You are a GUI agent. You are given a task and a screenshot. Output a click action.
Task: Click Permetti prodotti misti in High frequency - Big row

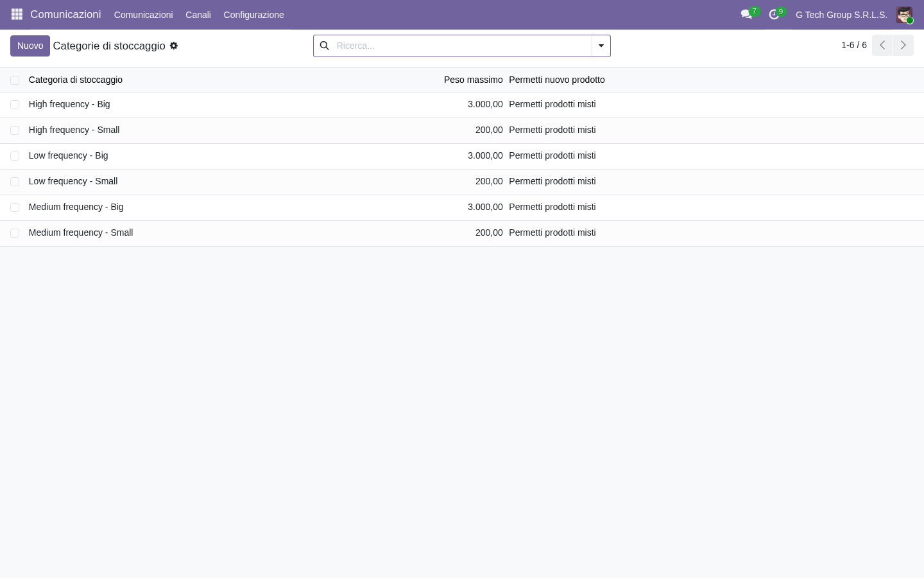[552, 104]
